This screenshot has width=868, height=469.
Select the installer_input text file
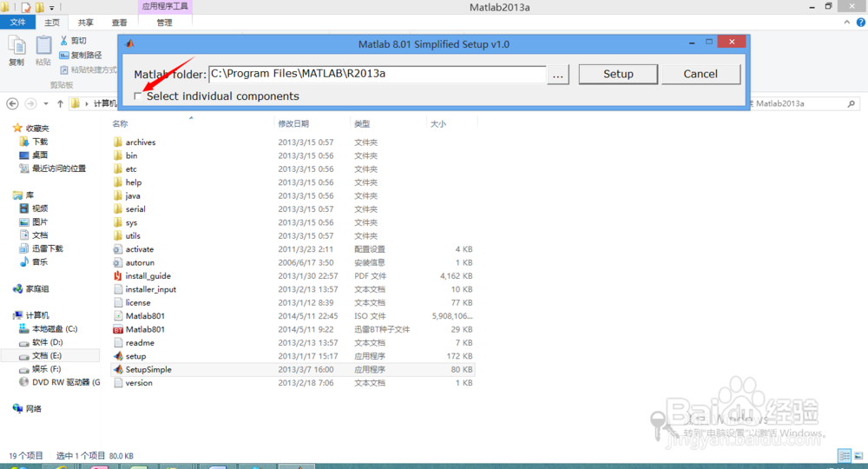[150, 289]
